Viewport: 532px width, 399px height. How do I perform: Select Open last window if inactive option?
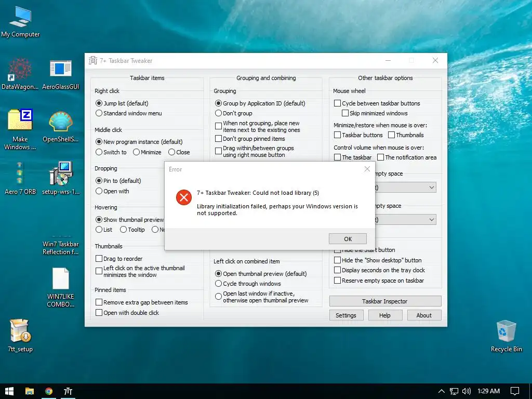[x=262, y=297]
